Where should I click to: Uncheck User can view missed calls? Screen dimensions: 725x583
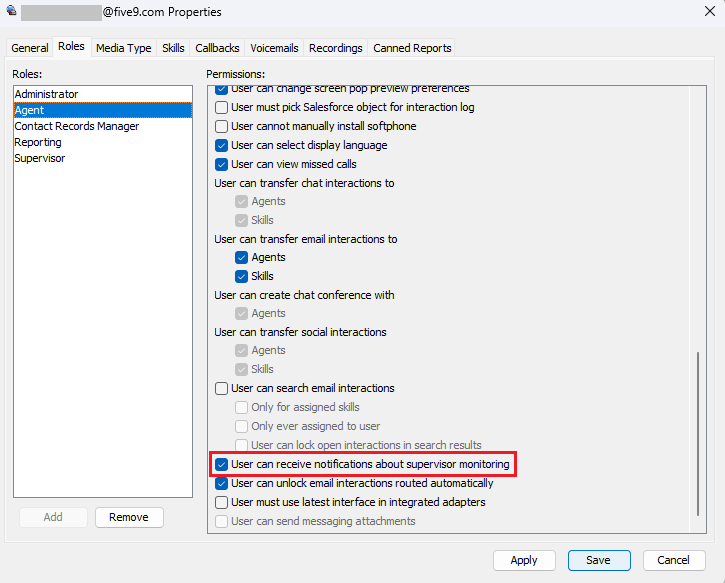(x=221, y=164)
